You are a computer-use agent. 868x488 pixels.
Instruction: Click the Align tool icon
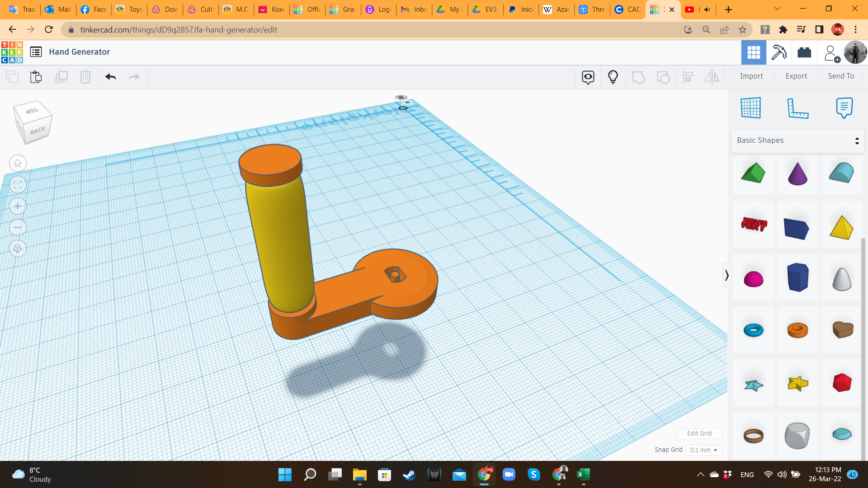(x=688, y=77)
